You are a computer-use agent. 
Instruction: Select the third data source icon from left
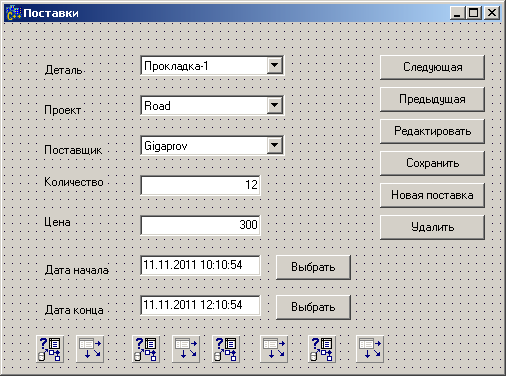[274, 349]
